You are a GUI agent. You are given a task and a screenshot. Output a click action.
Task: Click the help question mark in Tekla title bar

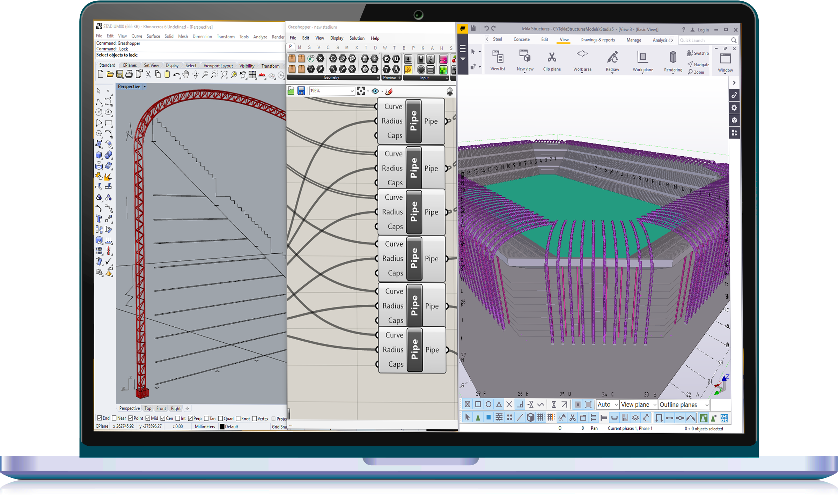(x=684, y=29)
